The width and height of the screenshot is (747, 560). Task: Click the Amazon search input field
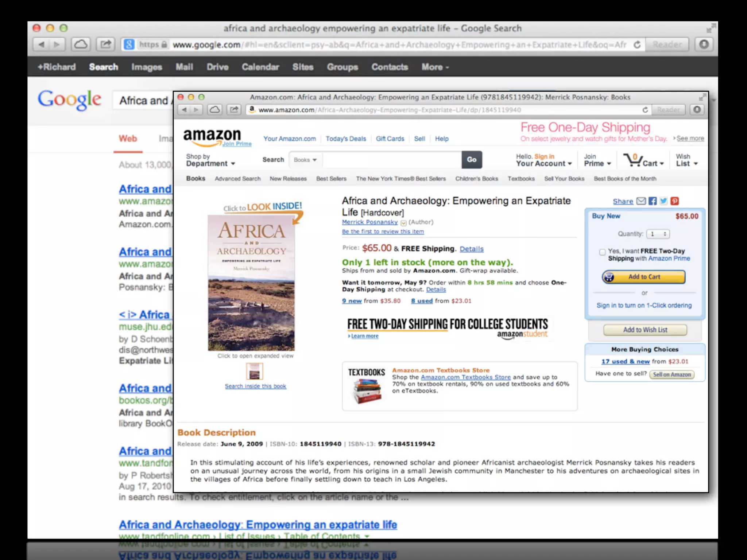(x=392, y=160)
